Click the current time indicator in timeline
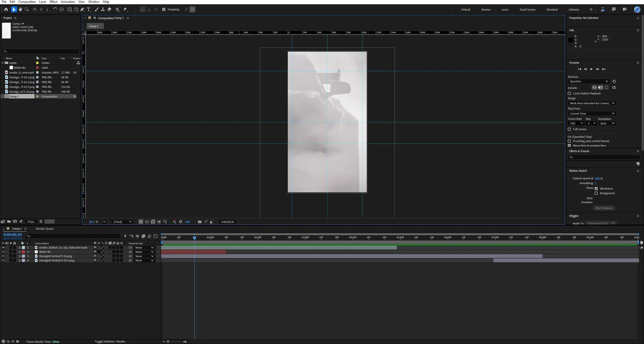This screenshot has width=644, height=344. 194,238
